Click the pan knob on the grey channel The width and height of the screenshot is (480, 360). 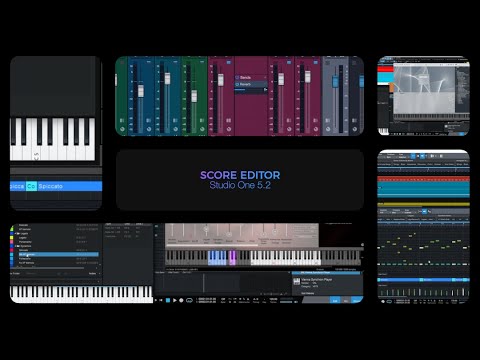pos(328,129)
